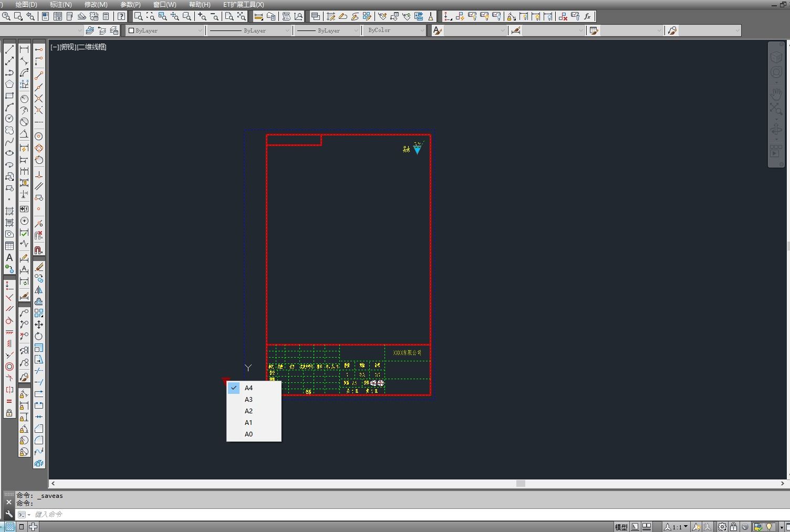Click the 模型 model space button

pos(621,527)
